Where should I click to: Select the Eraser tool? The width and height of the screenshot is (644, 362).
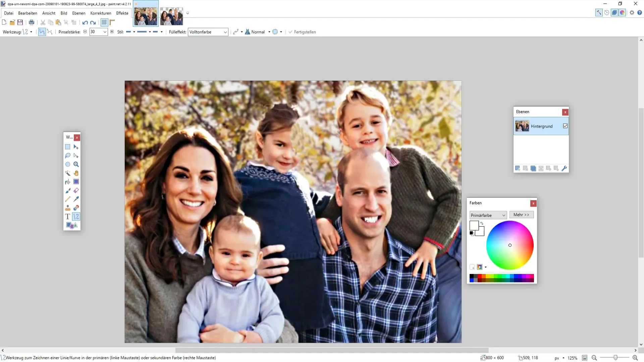click(x=76, y=190)
